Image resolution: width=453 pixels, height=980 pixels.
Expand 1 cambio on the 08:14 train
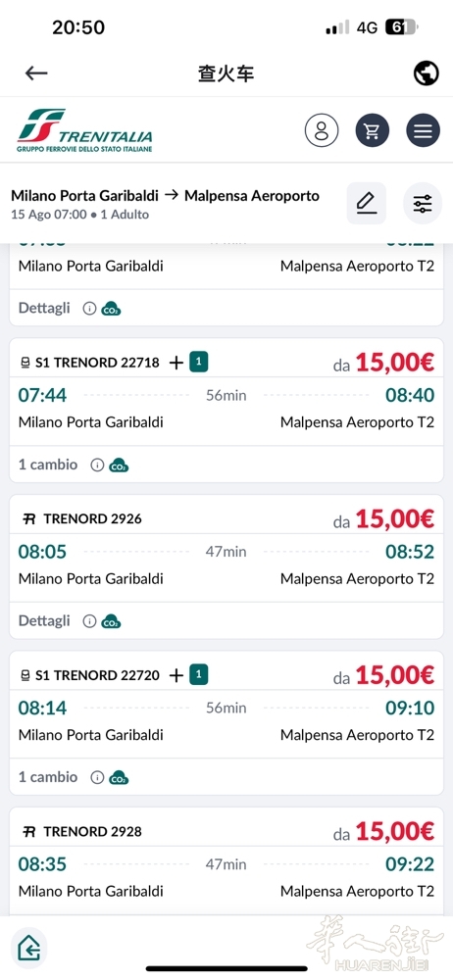(48, 777)
